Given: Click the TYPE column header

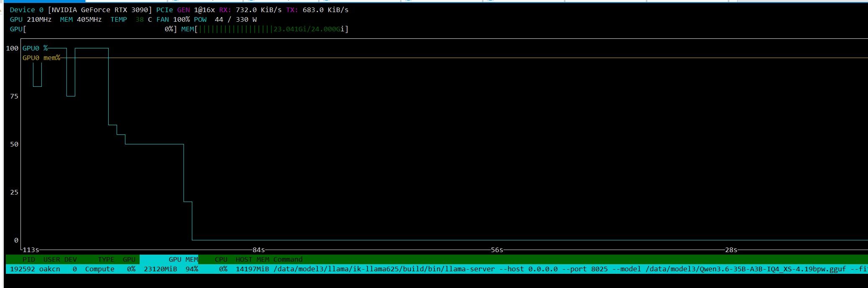Looking at the screenshot, I should coord(106,260).
